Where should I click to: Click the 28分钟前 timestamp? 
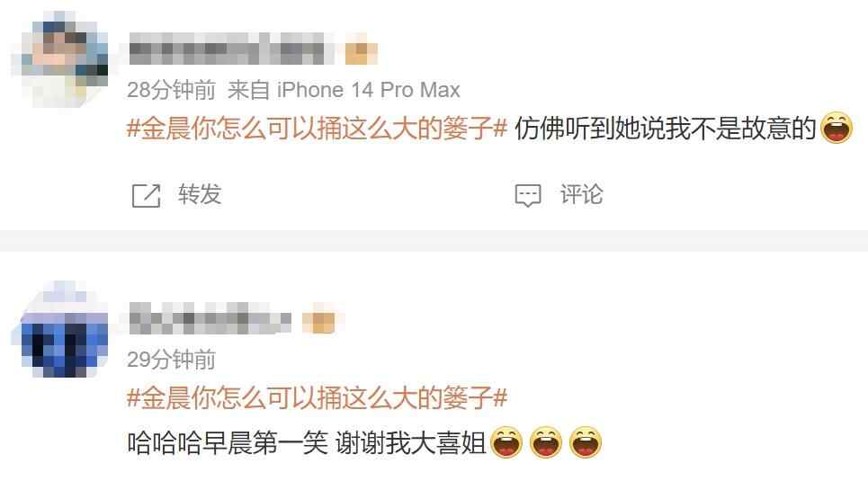pos(171,90)
